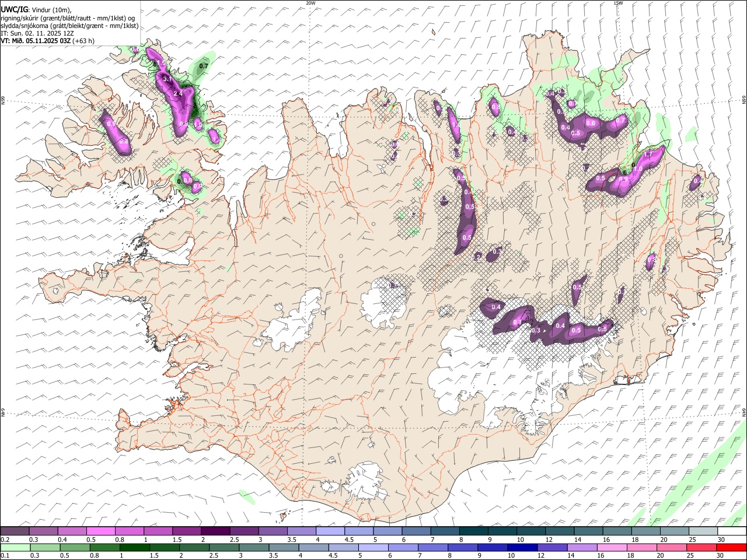
Task: Click the black 0.7 value on green patch
Action: pos(204,66)
